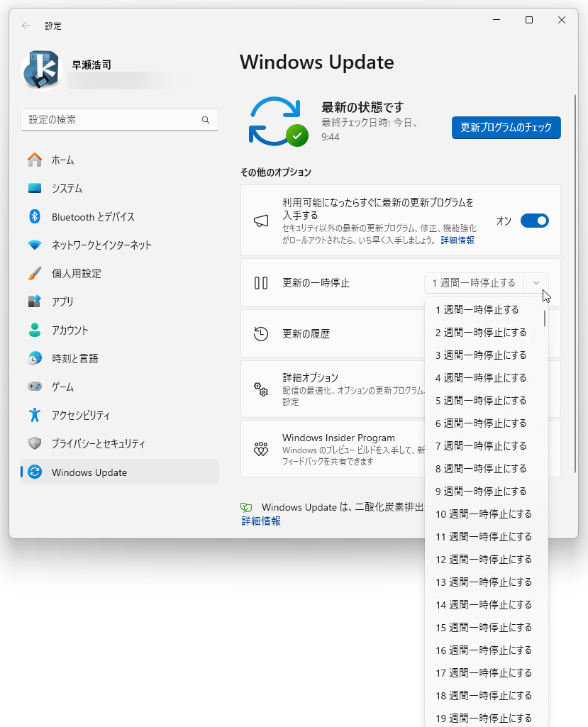Click the アプリ icon in sidebar
The width and height of the screenshot is (588, 727).
35,301
